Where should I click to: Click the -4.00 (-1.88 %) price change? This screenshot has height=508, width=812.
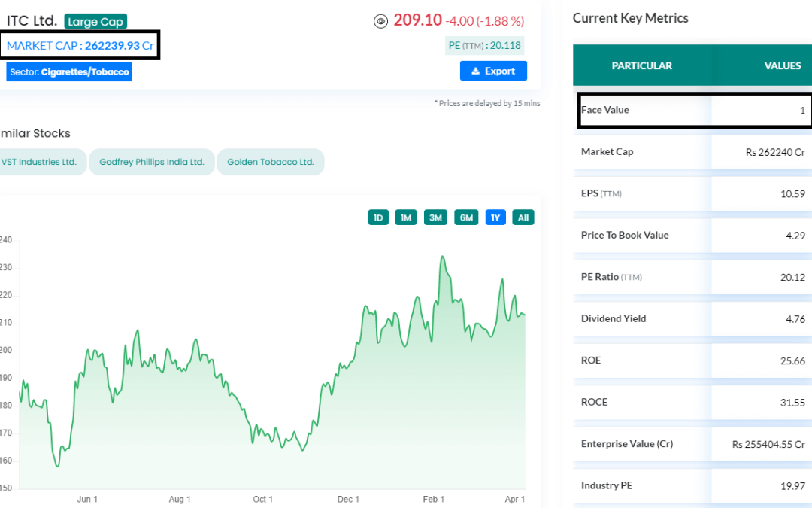coord(485,21)
